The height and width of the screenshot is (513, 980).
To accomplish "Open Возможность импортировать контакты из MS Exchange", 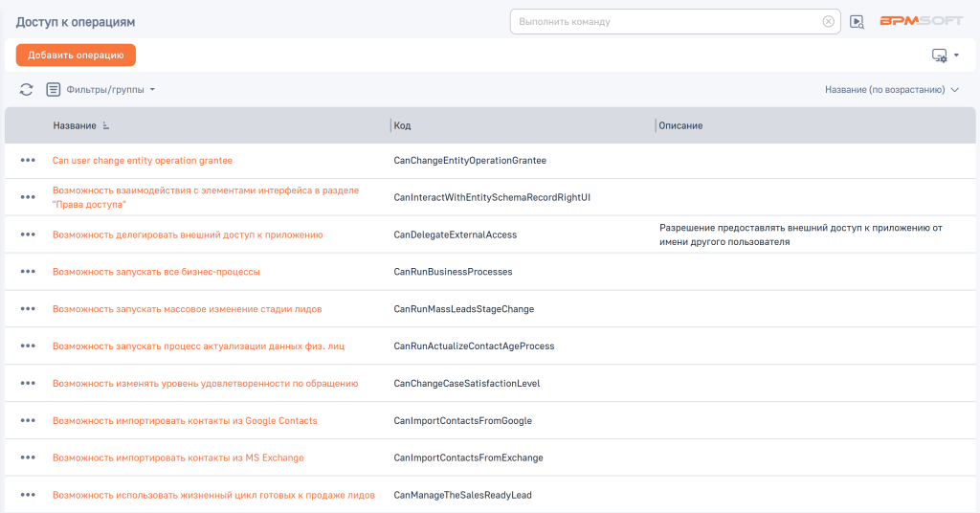I will pos(178,458).
